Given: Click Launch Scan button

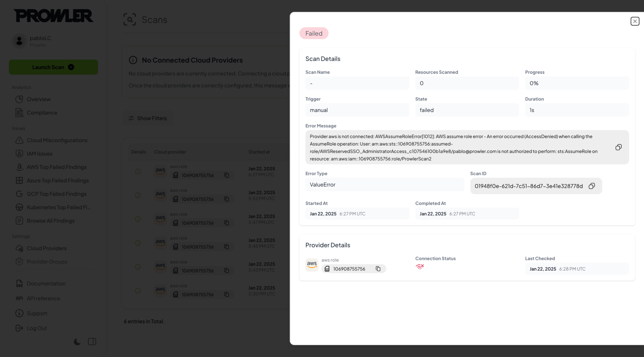Looking at the screenshot, I should (53, 67).
